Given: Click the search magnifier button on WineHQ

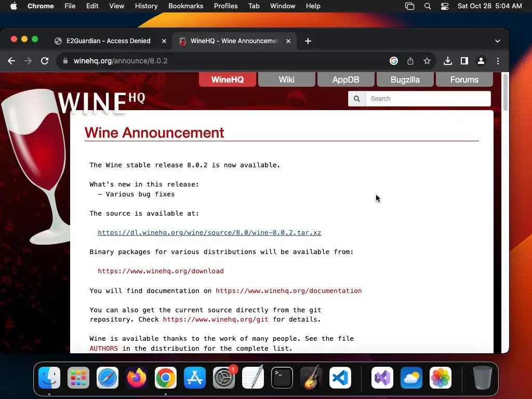Looking at the screenshot, I should pos(357,99).
